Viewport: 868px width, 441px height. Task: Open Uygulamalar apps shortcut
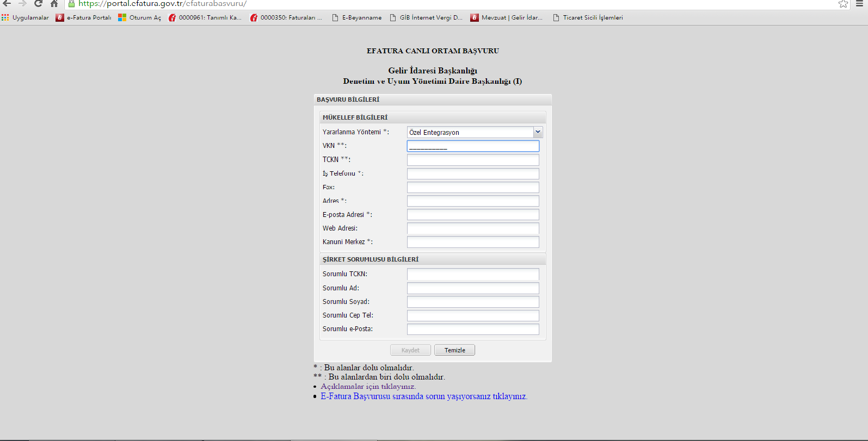[26, 17]
